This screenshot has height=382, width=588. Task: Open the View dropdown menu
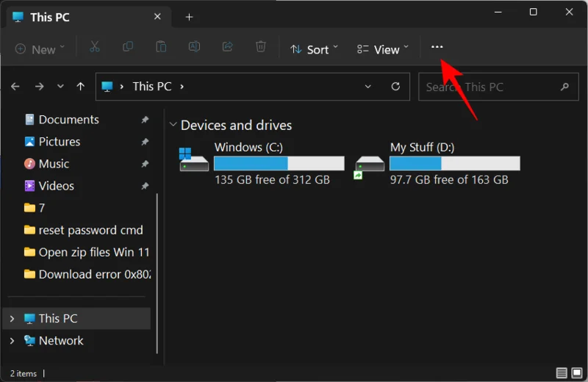382,49
